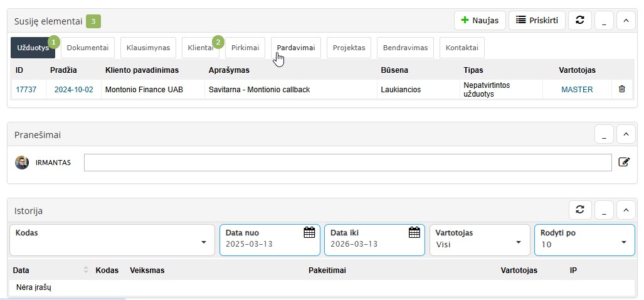Collapse the Pranešimai panel with chevron
The width and height of the screenshot is (644, 300).
[625, 134]
